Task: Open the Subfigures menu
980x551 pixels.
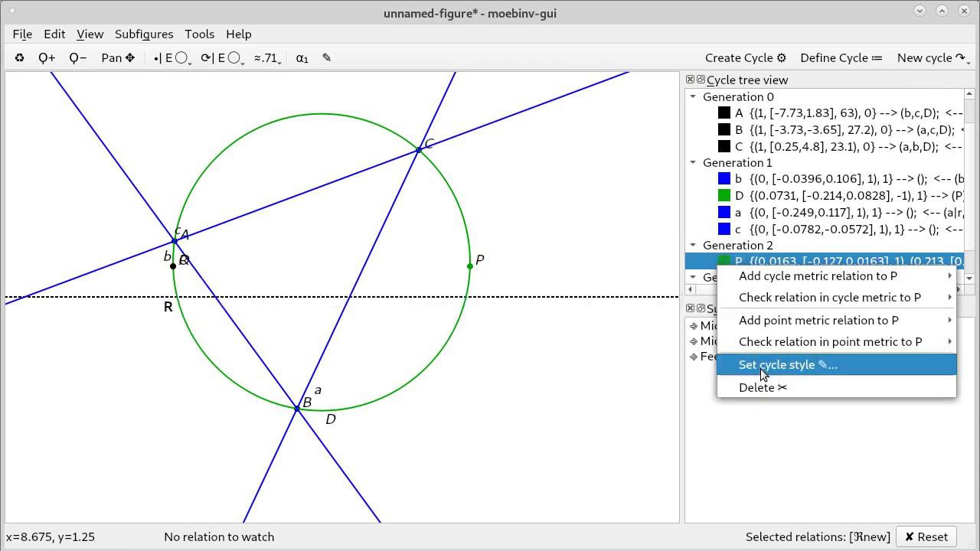Action: coord(144,34)
